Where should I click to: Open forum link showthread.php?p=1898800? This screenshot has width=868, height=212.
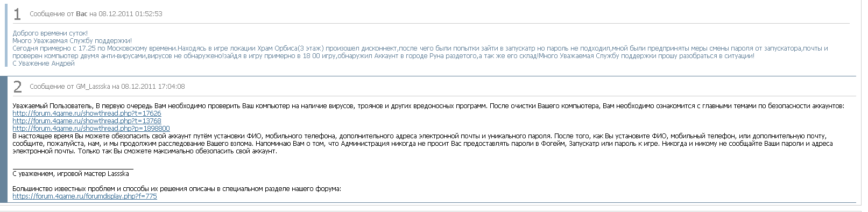pos(91,129)
